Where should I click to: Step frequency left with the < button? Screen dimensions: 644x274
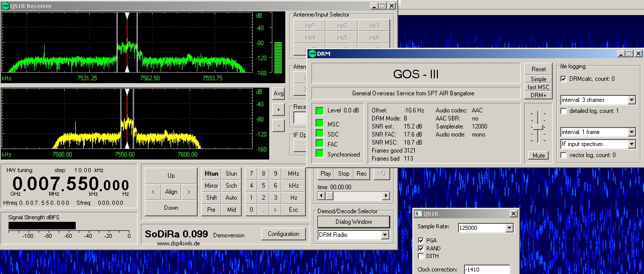153,192
